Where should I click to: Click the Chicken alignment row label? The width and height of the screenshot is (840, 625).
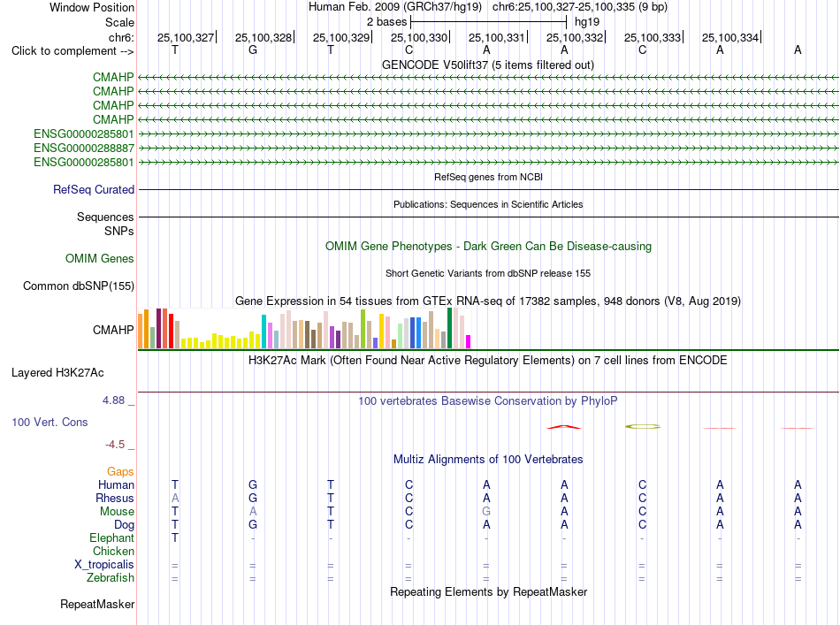coord(113,551)
